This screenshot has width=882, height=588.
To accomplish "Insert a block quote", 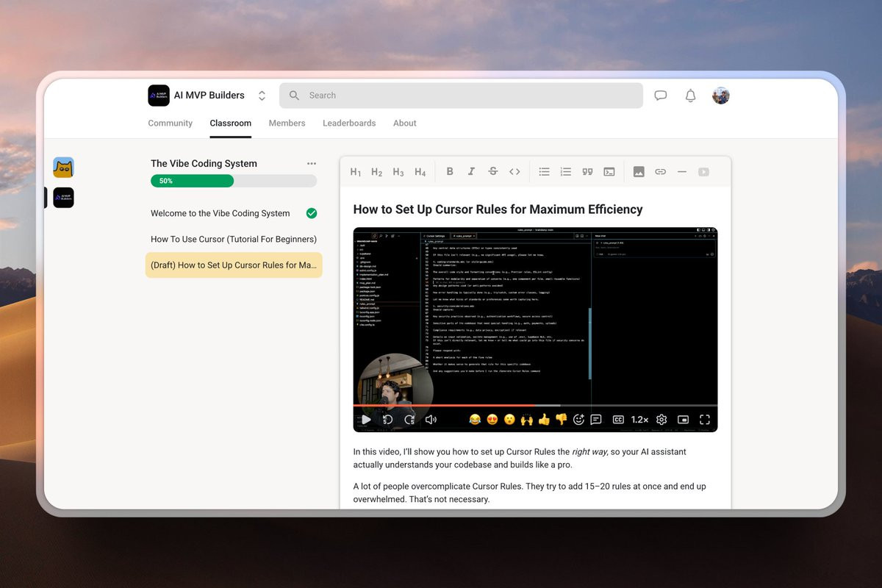I will [x=587, y=171].
